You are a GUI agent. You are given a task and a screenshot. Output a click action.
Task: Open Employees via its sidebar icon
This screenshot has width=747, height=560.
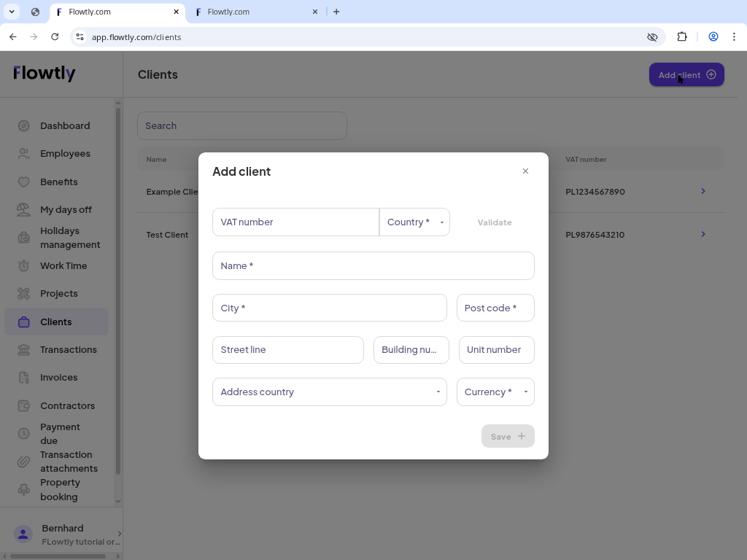point(23,153)
